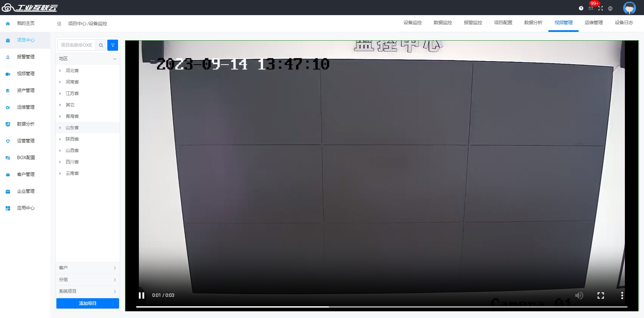Click the globe language icon
Screen dimensions: 644x318
point(610,8)
